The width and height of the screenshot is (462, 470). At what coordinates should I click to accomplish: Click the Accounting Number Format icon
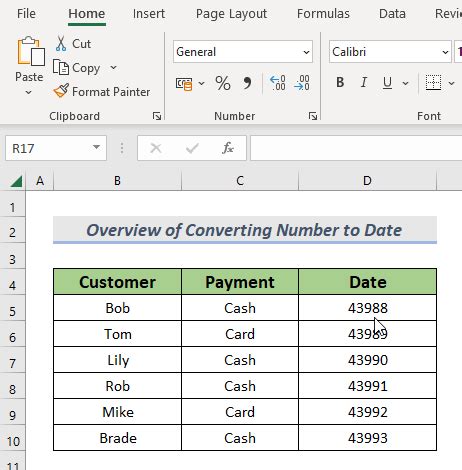pyautogui.click(x=184, y=84)
